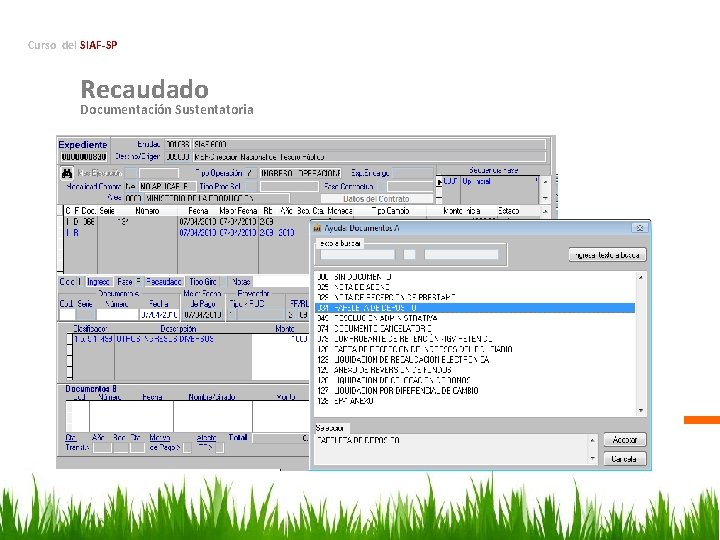Click the Ayuda Documentos A dialog title icon
The height and width of the screenshot is (540, 720).
pos(317,228)
